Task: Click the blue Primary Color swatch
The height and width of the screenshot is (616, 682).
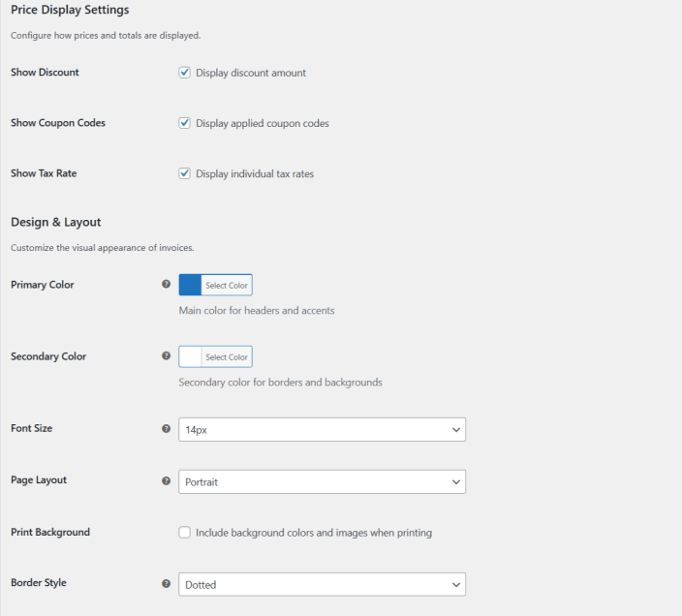Action: pyautogui.click(x=191, y=286)
